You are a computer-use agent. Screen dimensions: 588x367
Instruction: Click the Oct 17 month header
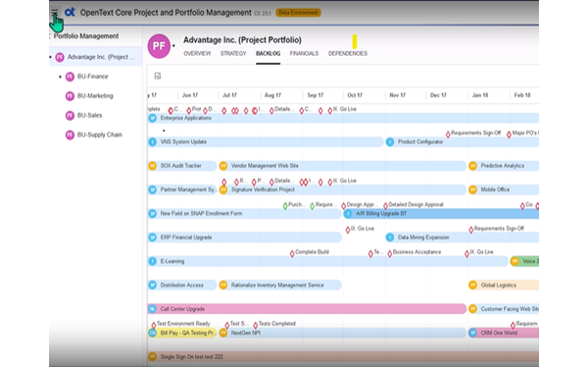(x=355, y=95)
